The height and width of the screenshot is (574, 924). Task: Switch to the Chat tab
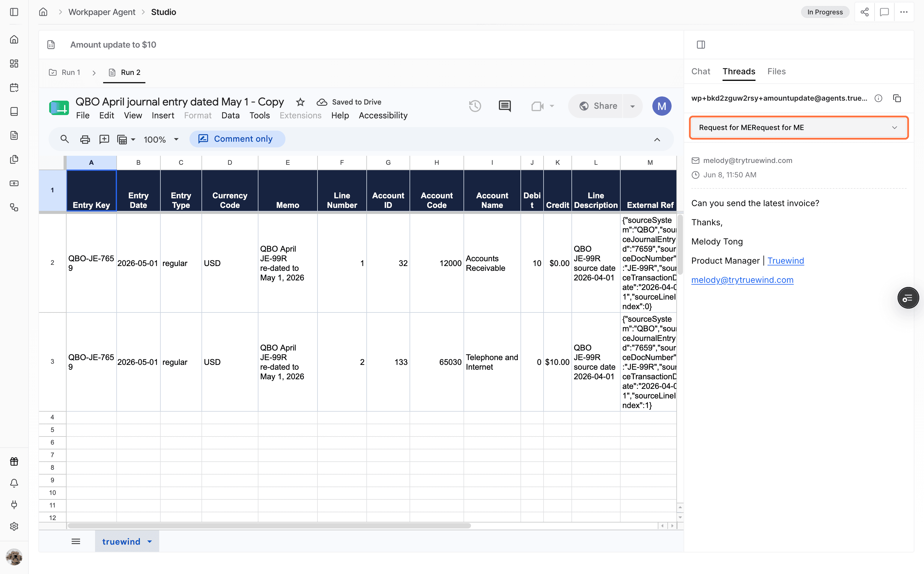(701, 71)
